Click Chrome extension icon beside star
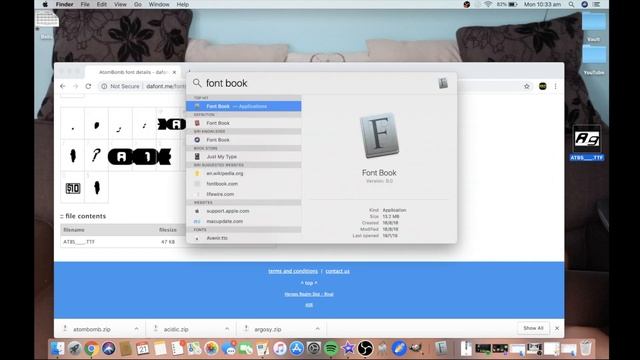The height and width of the screenshot is (360, 640). (x=542, y=86)
